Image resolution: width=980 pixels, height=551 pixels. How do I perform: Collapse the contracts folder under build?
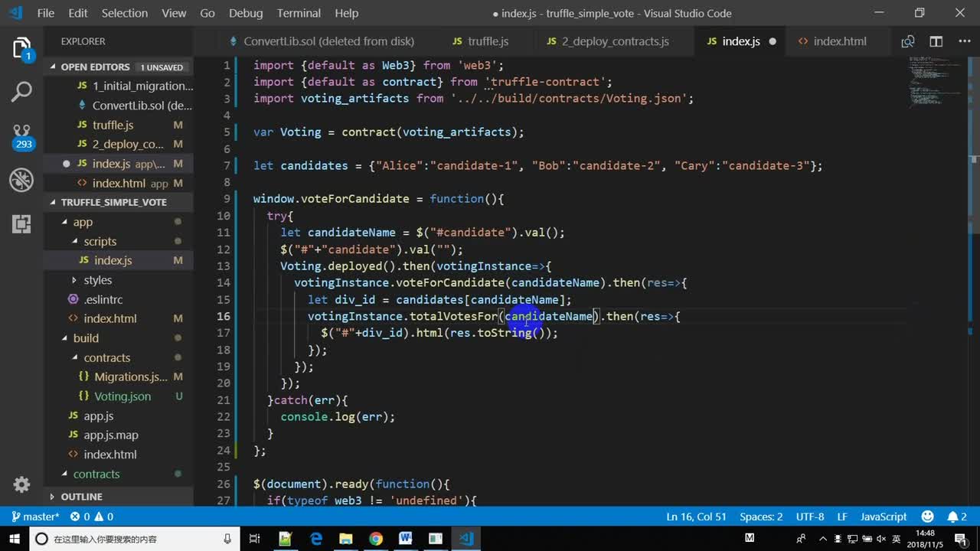click(106, 357)
